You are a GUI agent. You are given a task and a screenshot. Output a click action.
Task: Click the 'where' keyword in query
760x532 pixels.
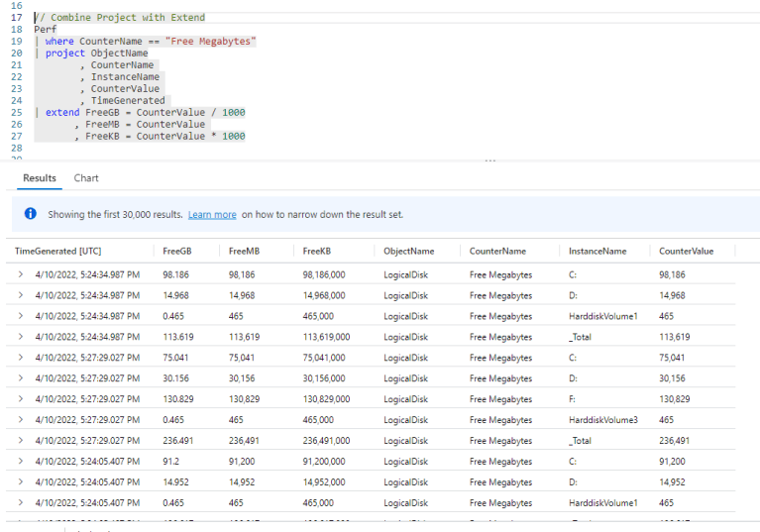click(x=59, y=42)
